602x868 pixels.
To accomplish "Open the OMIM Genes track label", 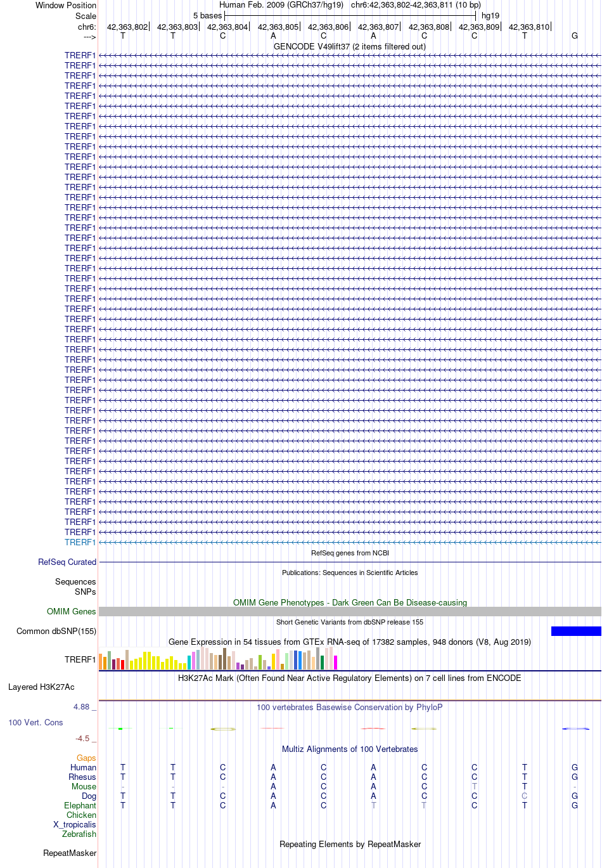I will point(72,611).
